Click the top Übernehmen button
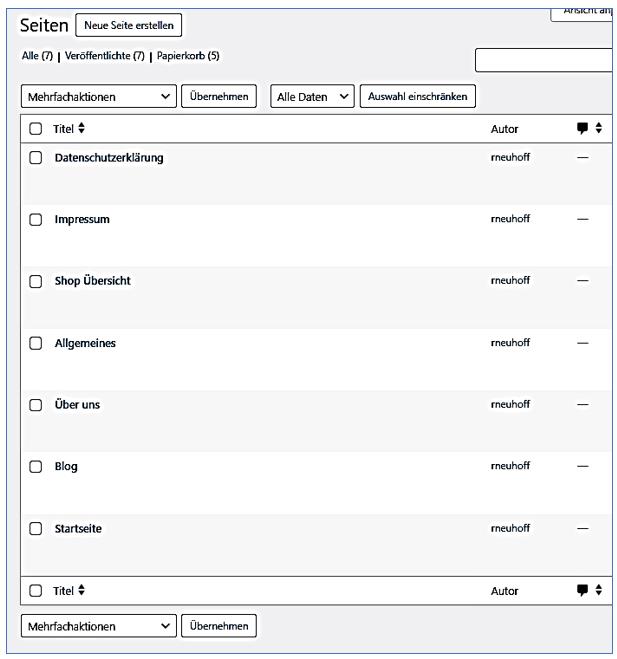 click(218, 96)
